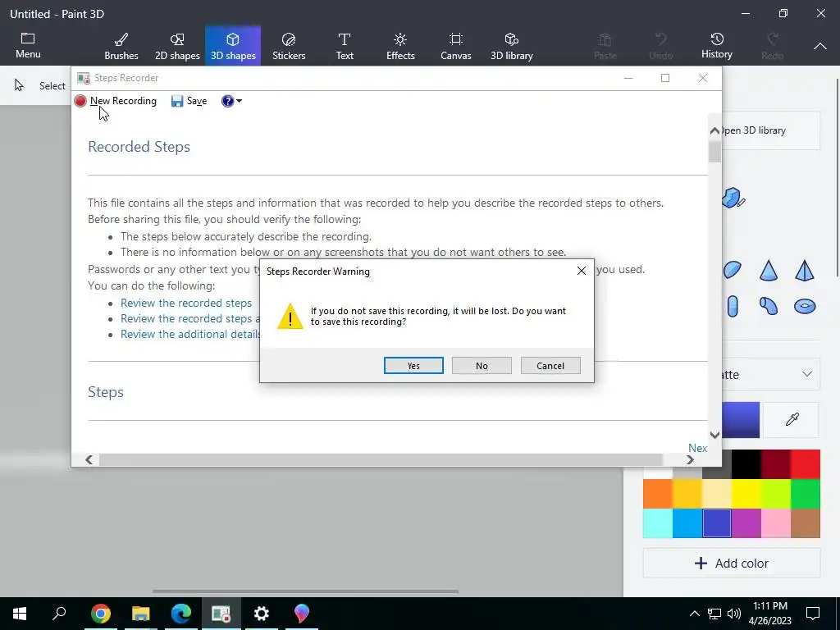Pick the dark red color swatch

coord(776,464)
